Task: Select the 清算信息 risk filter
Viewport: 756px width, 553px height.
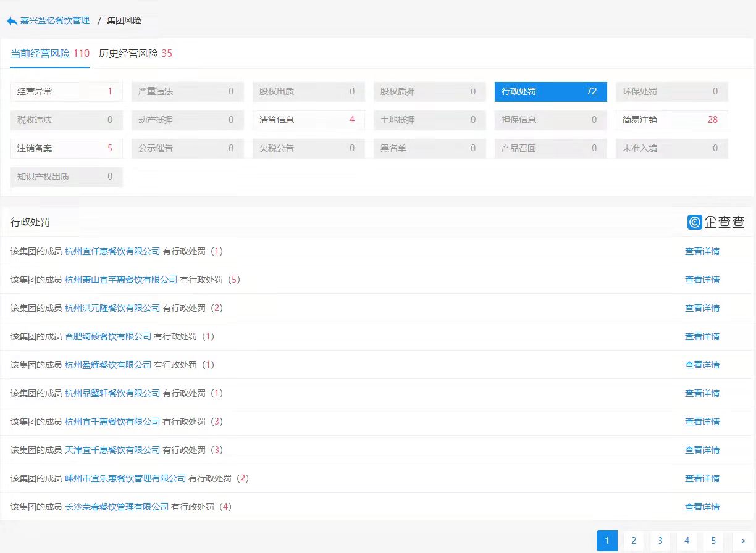Action: point(309,120)
